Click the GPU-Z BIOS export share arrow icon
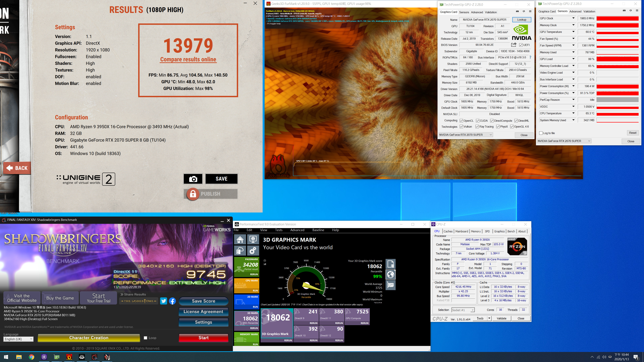Viewport: 644px width, 362px height. 514,45
